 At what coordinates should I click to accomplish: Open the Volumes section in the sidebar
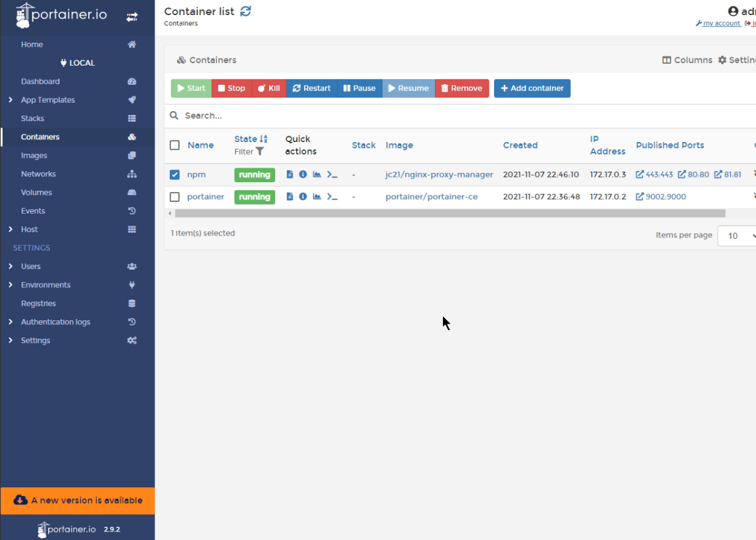(x=36, y=192)
